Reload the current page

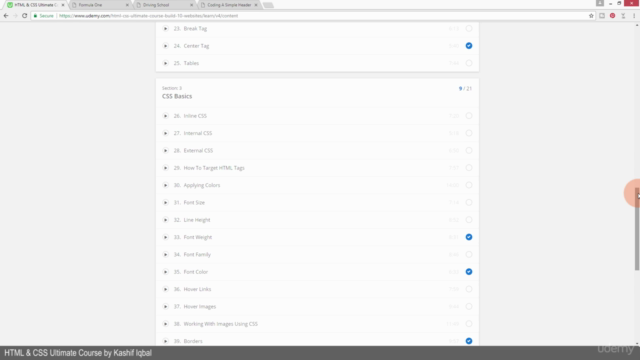24,16
